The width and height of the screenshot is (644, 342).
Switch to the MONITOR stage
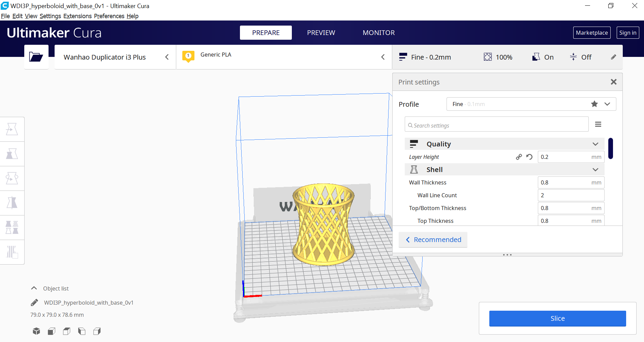point(379,33)
